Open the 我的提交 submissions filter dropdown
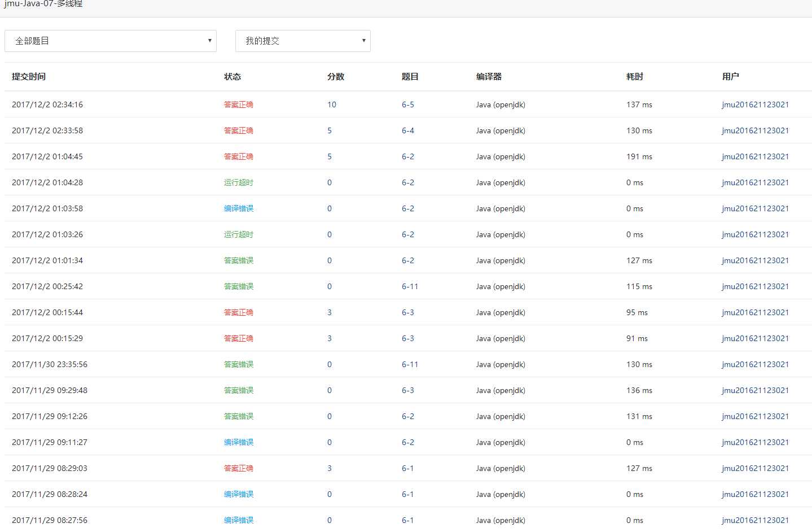This screenshot has width=812, height=532. pos(303,41)
